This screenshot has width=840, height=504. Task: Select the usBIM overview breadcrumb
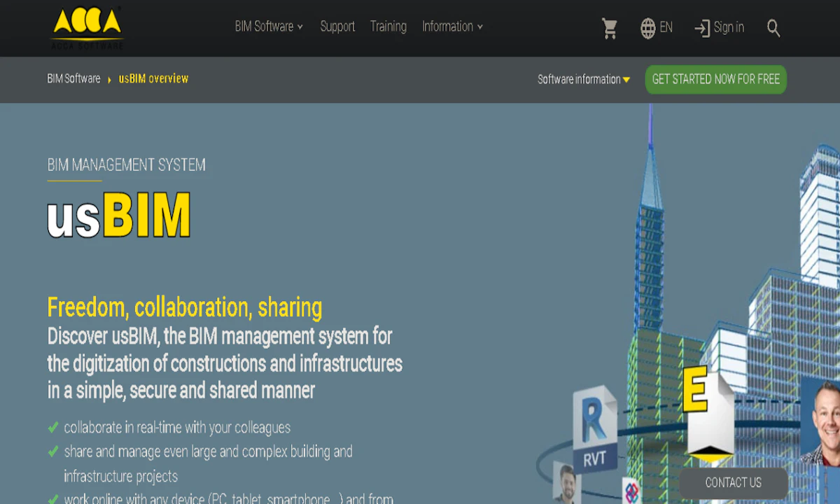[x=153, y=78]
